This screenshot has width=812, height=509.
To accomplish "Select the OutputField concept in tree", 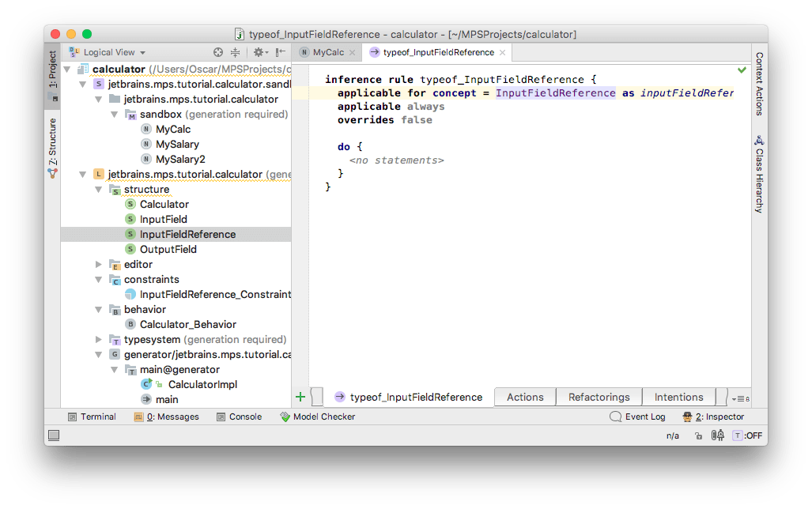I will click(x=168, y=249).
